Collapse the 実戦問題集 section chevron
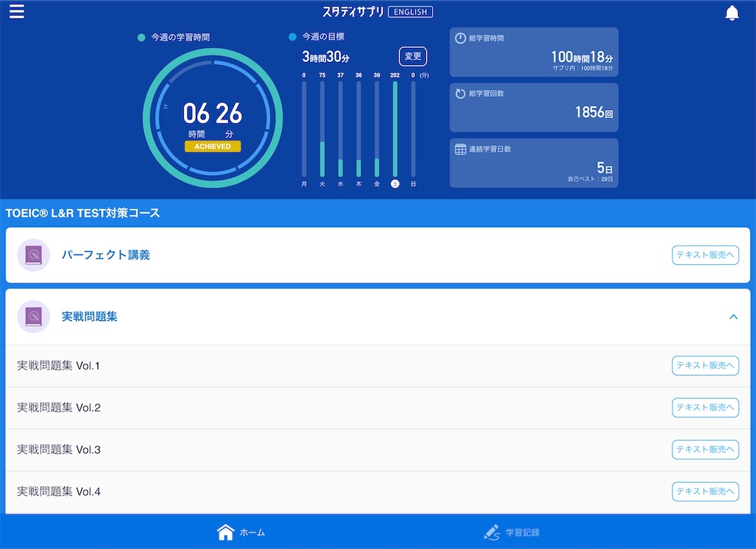756x549 pixels. point(733,317)
